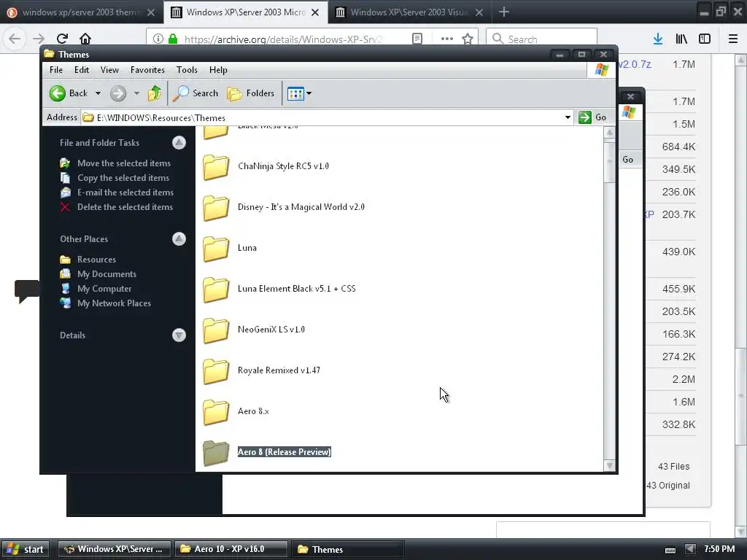
Task: Select Copy the selected items
Action: (x=123, y=178)
